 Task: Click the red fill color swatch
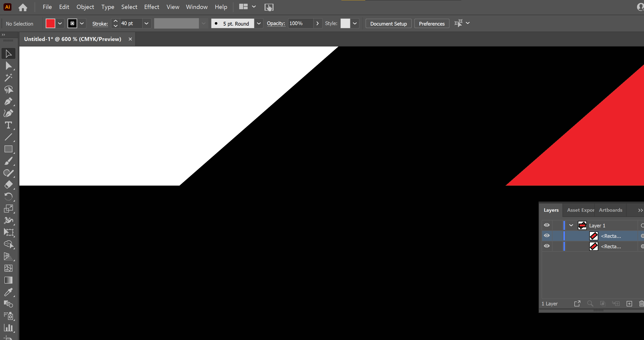tap(50, 23)
